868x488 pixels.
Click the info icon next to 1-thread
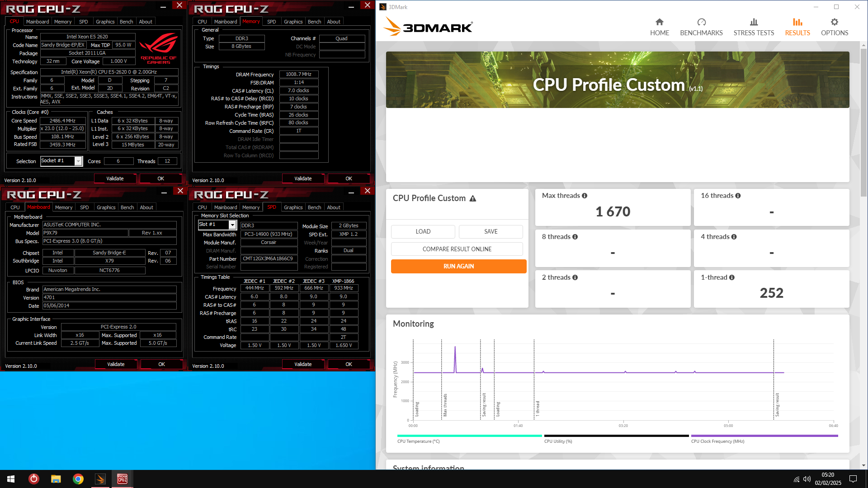click(x=731, y=277)
